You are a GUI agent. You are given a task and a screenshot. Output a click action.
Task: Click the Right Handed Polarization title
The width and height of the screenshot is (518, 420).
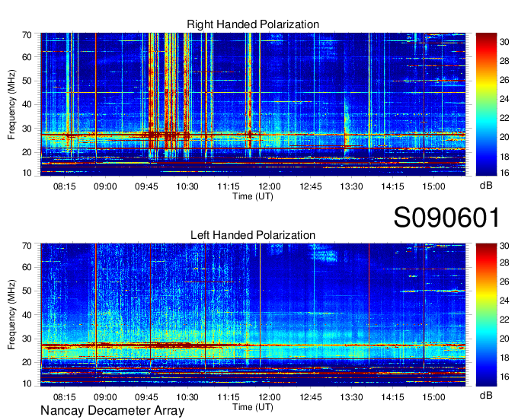253,24
